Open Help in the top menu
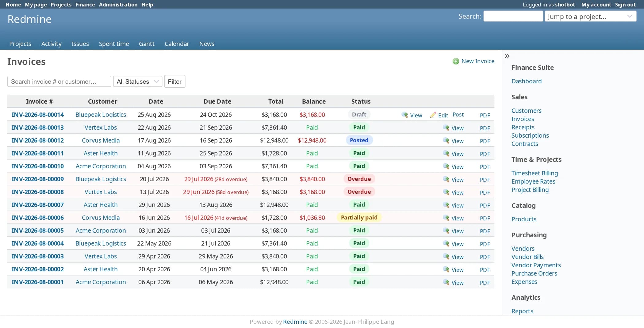 (147, 5)
